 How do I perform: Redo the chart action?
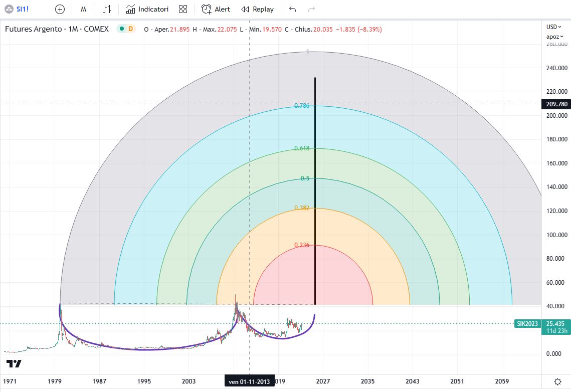pos(311,9)
